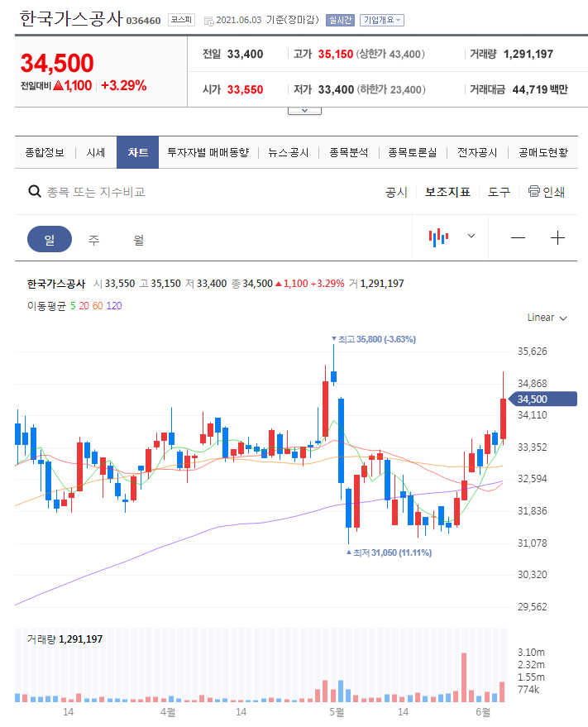Click the tallest volume bar
The image size is (588, 727).
click(x=464, y=677)
